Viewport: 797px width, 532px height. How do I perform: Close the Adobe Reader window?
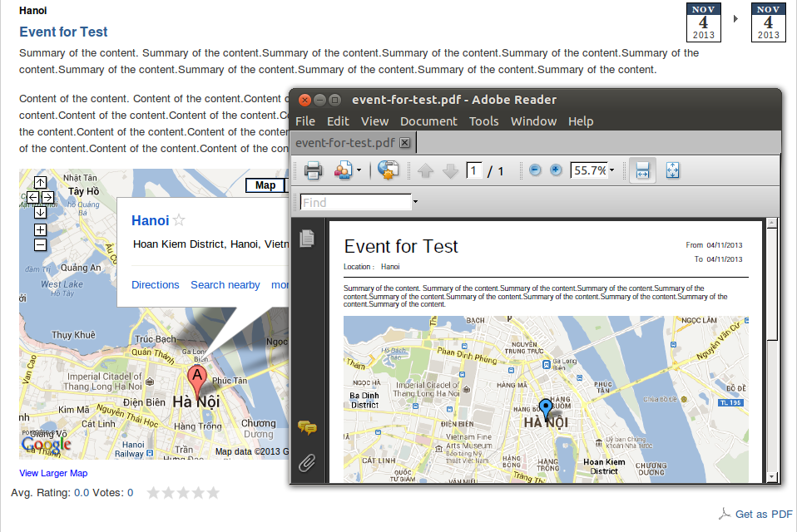point(304,100)
